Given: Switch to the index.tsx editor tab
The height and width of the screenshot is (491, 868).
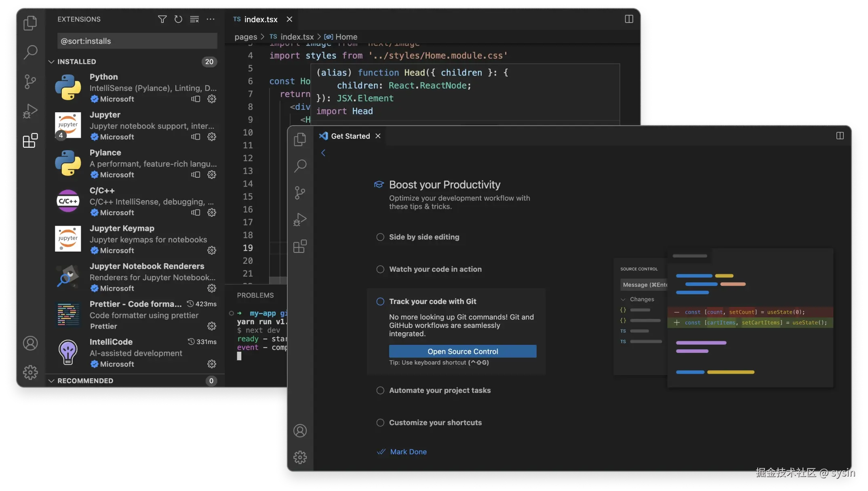Looking at the screenshot, I should coord(261,19).
